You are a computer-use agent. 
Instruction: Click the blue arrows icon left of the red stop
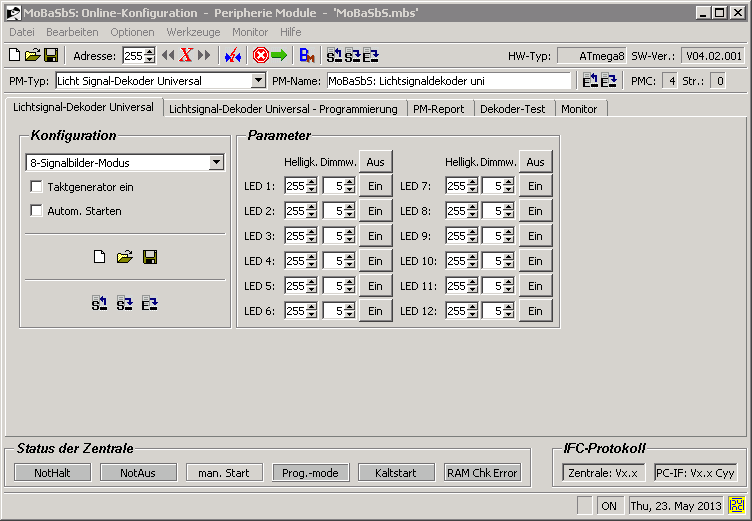pos(232,56)
